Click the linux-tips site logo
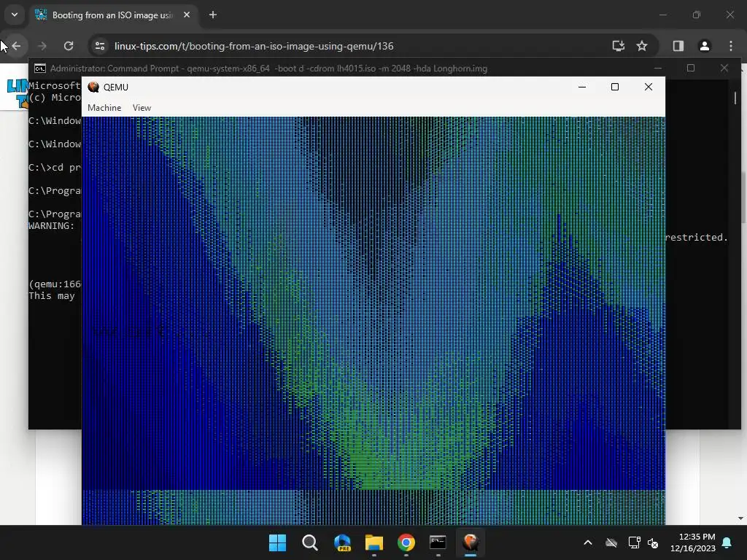Viewport: 747px width, 560px height. coord(18,93)
